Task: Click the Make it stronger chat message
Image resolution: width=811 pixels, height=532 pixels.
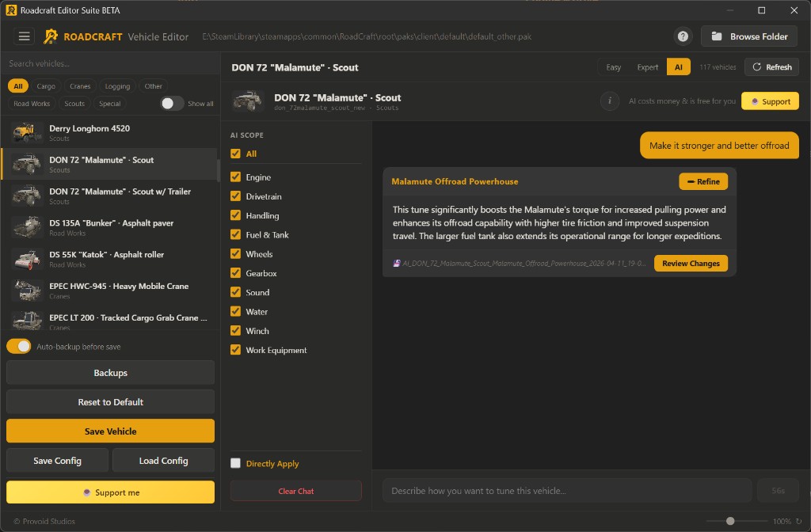Action: tap(719, 146)
